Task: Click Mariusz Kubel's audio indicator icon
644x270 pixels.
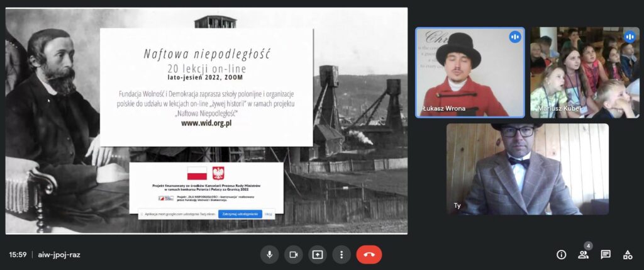Action: coord(629,37)
